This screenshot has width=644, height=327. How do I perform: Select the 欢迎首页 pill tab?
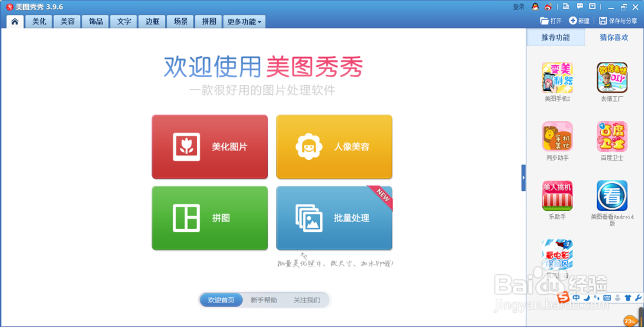222,301
